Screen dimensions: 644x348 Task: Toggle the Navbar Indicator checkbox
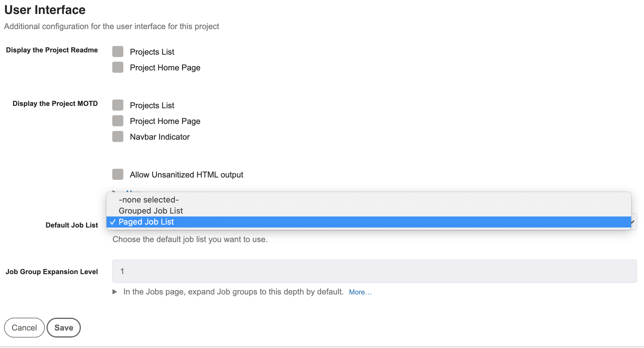pyautogui.click(x=118, y=136)
